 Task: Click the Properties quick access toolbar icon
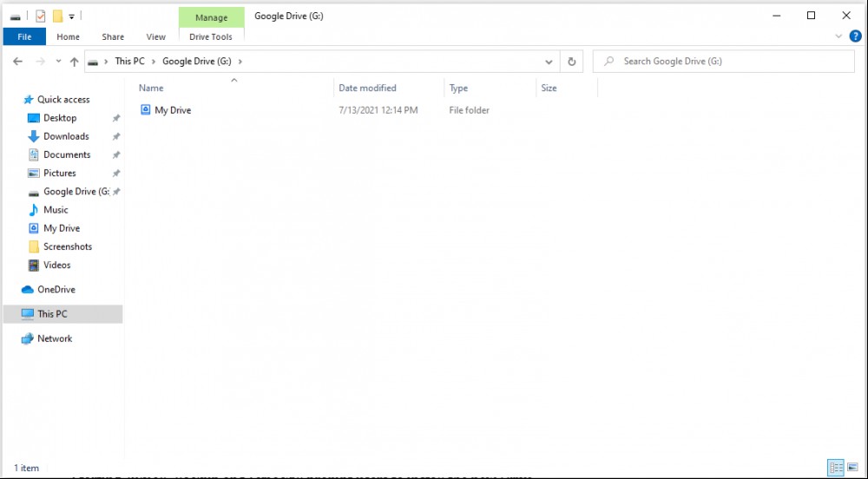click(41, 16)
